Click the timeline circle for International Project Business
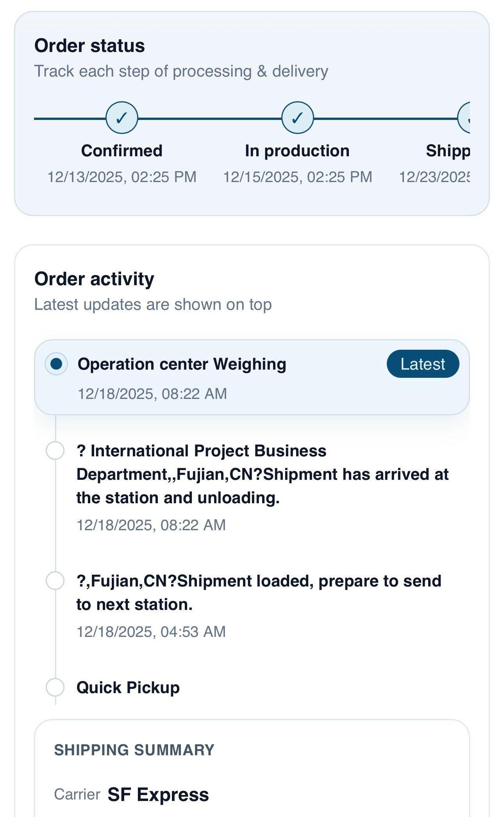 point(55,451)
